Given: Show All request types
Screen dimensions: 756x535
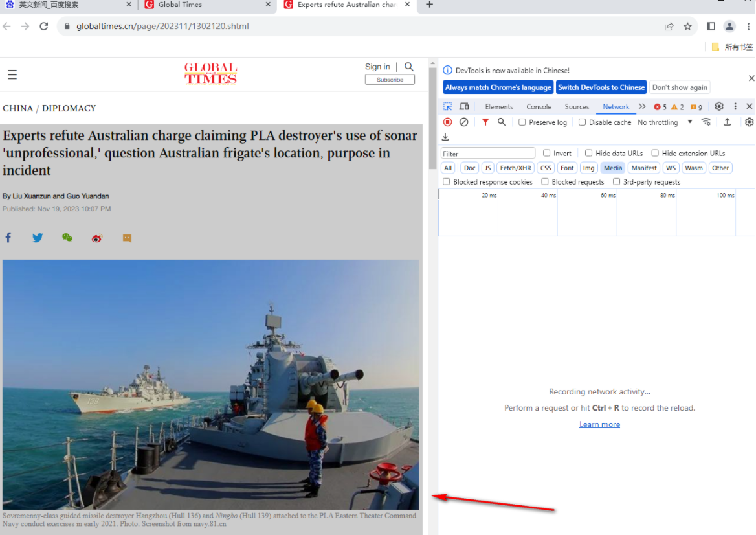Looking at the screenshot, I should pyautogui.click(x=448, y=168).
